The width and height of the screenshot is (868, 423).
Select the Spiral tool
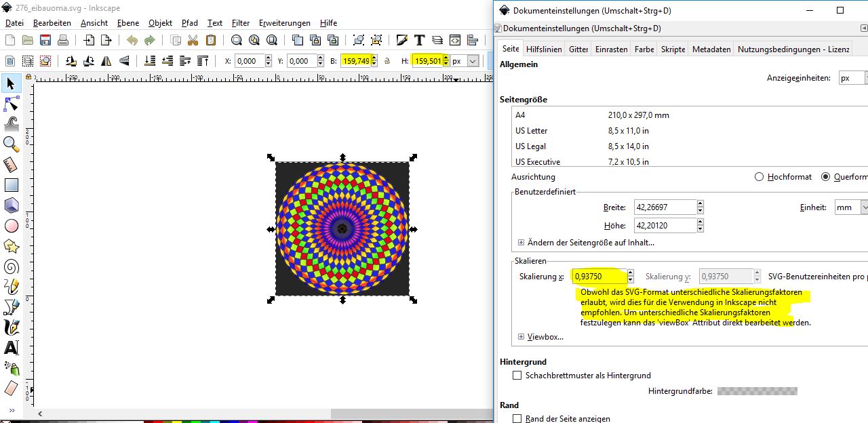pos(11,266)
